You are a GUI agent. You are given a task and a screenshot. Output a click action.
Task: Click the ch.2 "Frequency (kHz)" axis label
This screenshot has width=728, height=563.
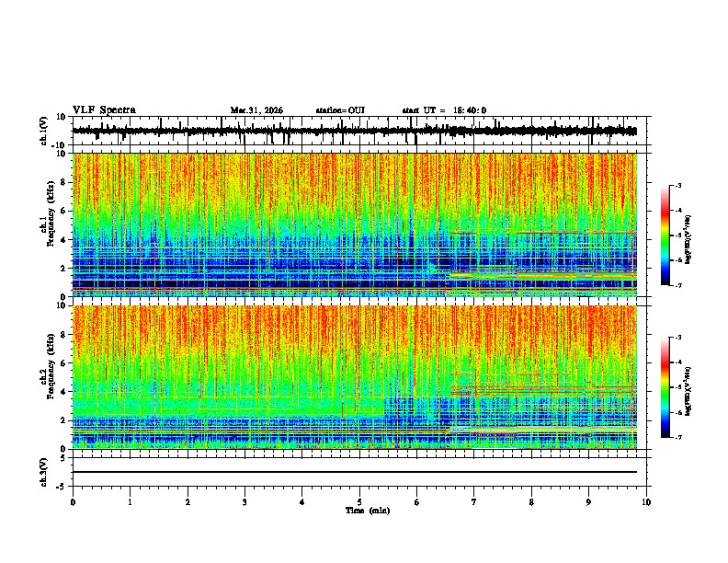click(x=51, y=366)
